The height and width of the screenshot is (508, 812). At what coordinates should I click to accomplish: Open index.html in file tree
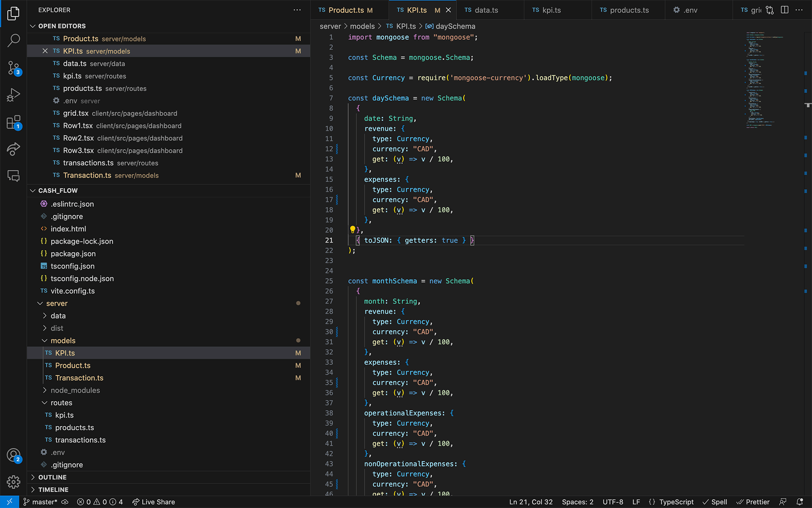click(x=169, y=229)
